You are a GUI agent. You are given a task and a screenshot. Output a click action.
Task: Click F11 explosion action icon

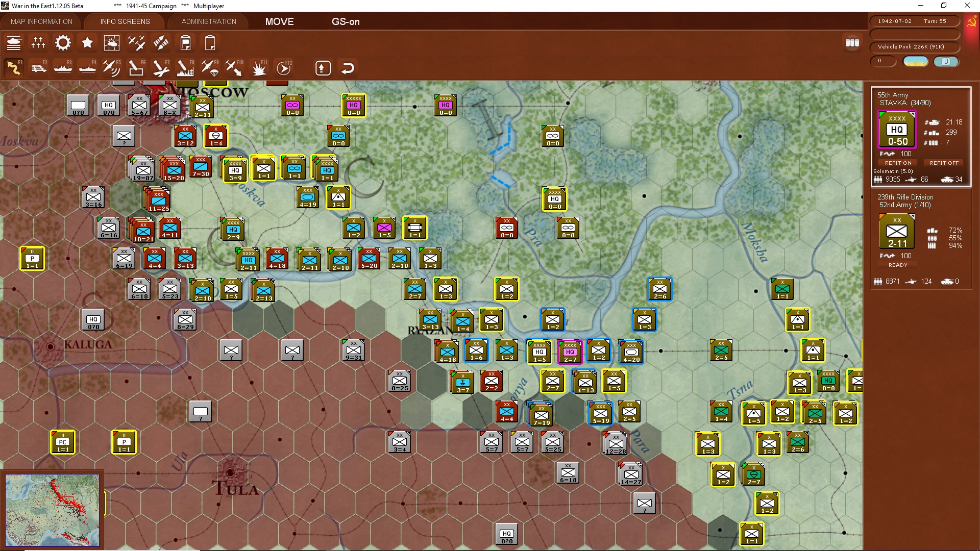click(x=259, y=68)
